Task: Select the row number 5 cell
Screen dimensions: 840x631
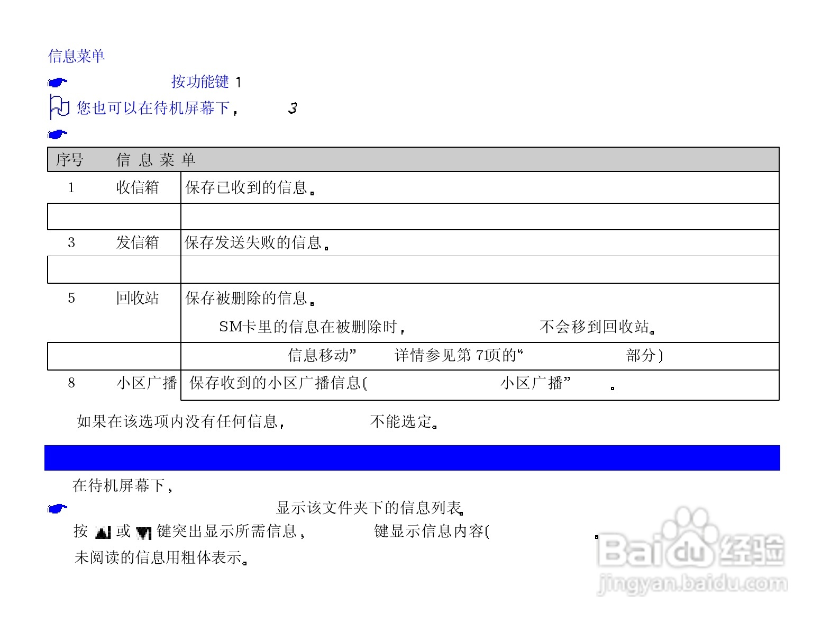Action: (71, 298)
